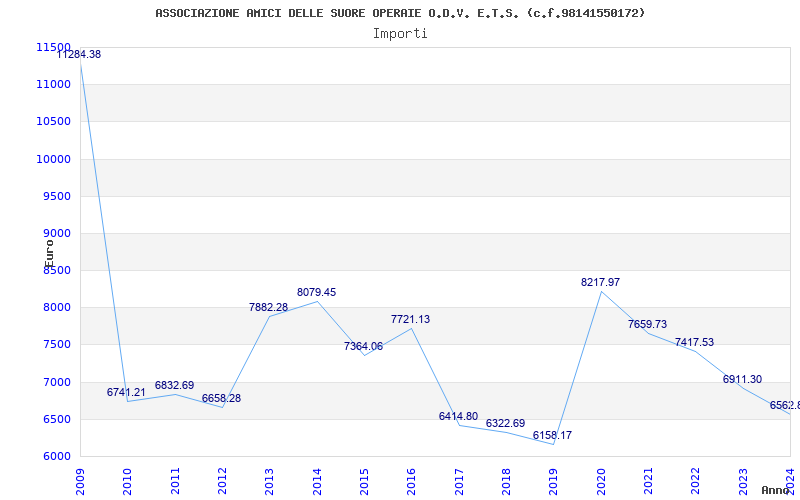Click the 2023 x-axis year label
The height and width of the screenshot is (500, 800).
click(743, 482)
